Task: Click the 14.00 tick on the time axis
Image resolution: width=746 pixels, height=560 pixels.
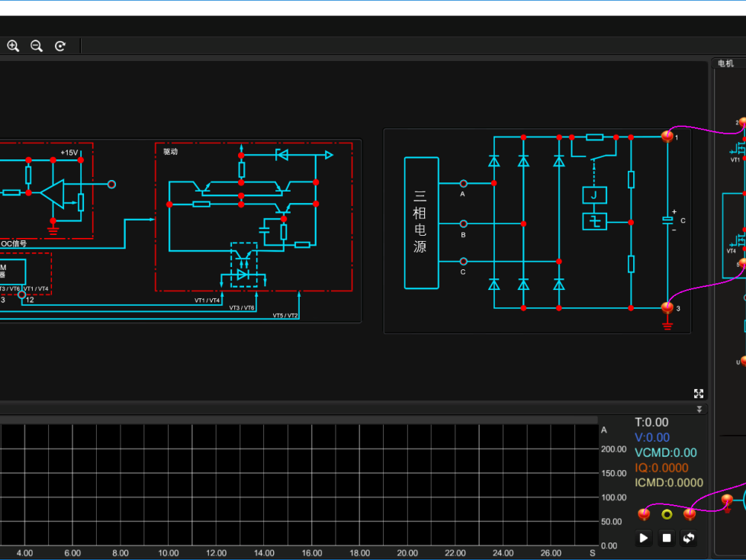Action: (x=264, y=553)
